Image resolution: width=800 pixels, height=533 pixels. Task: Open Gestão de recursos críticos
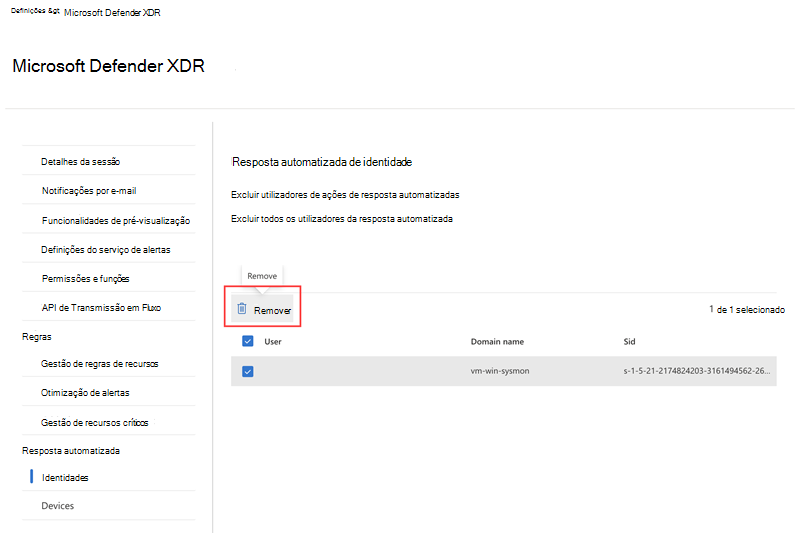point(94,422)
